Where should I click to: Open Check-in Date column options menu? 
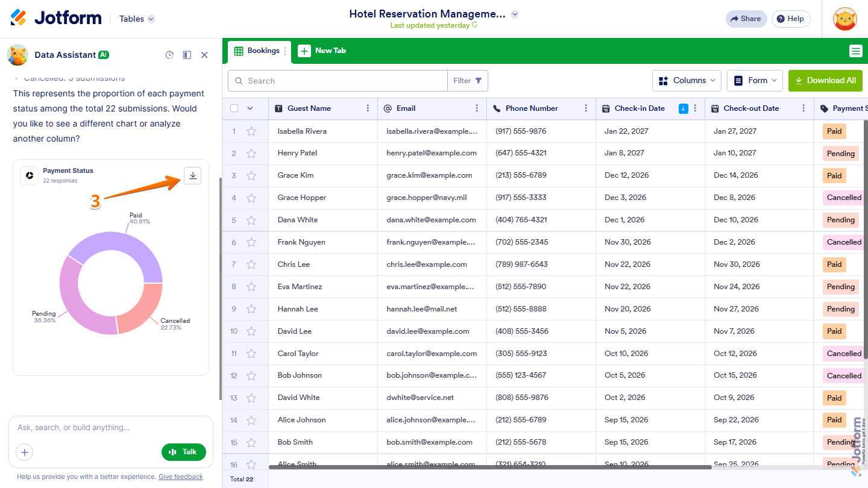pos(695,108)
